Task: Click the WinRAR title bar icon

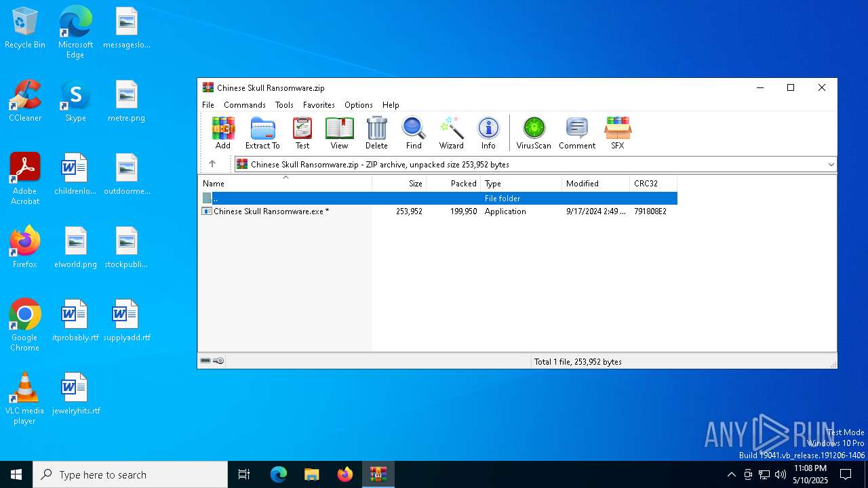Action: click(x=208, y=87)
